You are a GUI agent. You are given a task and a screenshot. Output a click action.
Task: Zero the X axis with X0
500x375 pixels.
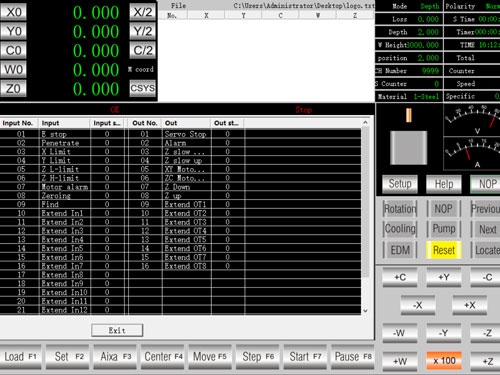(13, 12)
